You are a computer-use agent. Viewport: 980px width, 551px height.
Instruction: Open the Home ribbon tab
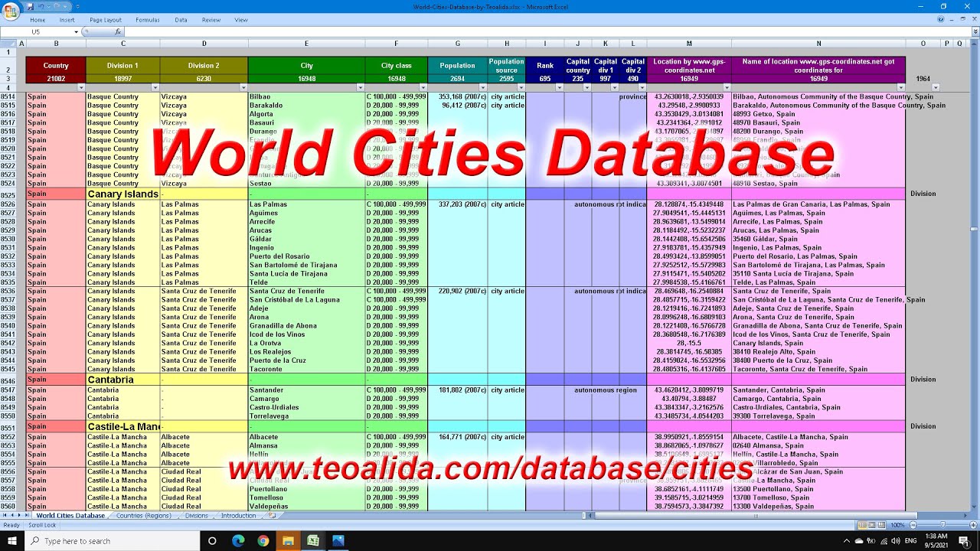coord(38,20)
